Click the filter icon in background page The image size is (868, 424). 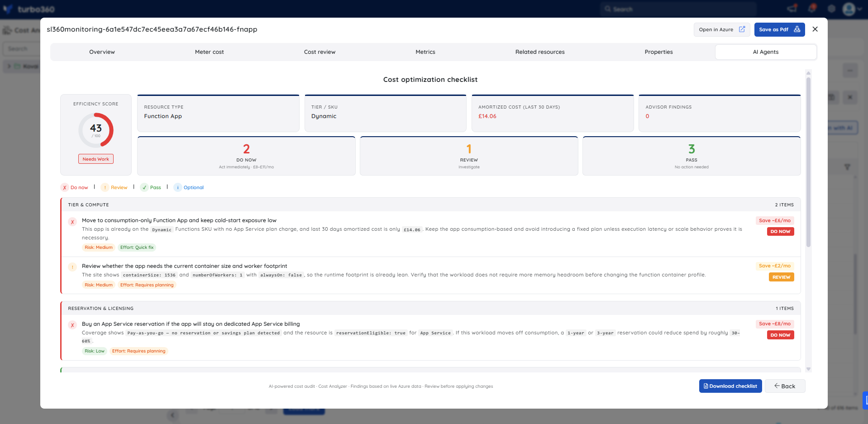pyautogui.click(x=847, y=167)
